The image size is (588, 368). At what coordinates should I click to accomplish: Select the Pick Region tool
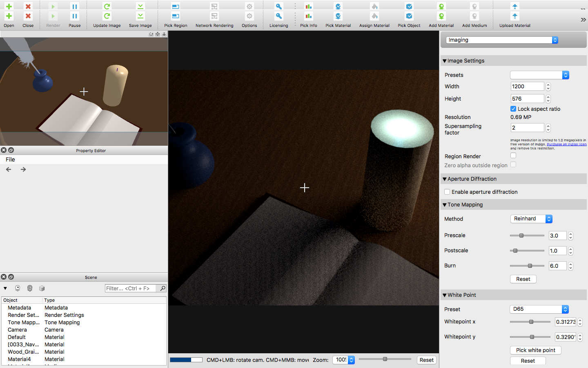pyautogui.click(x=176, y=16)
